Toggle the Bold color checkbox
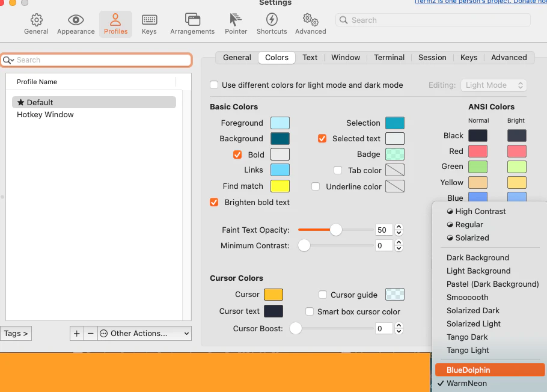The width and height of the screenshot is (547, 392). [237, 155]
